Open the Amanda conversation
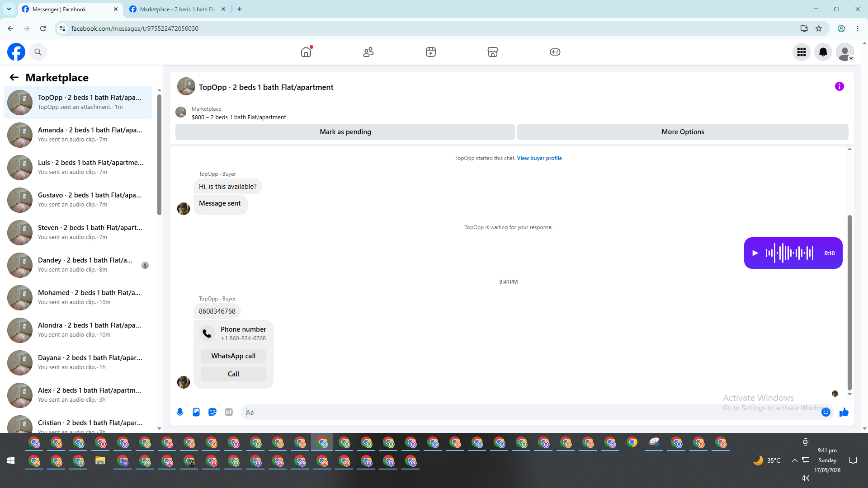Viewport: 868px width, 488px height. [x=78, y=135]
